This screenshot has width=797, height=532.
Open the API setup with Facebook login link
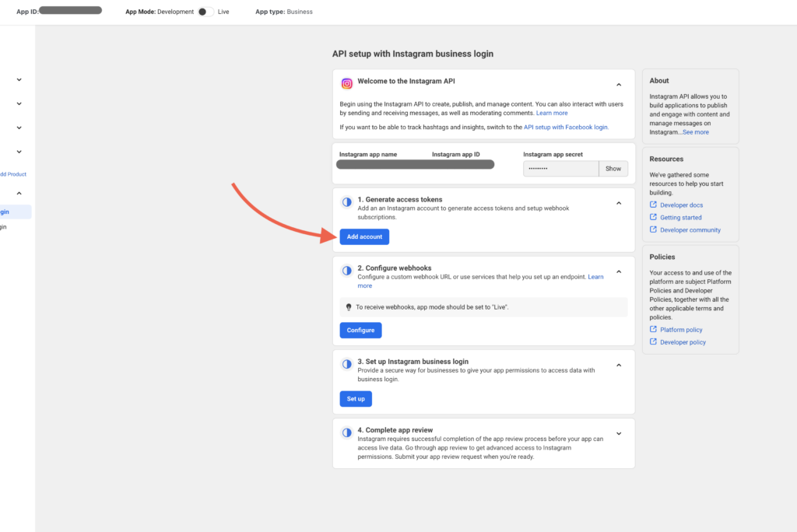point(566,127)
